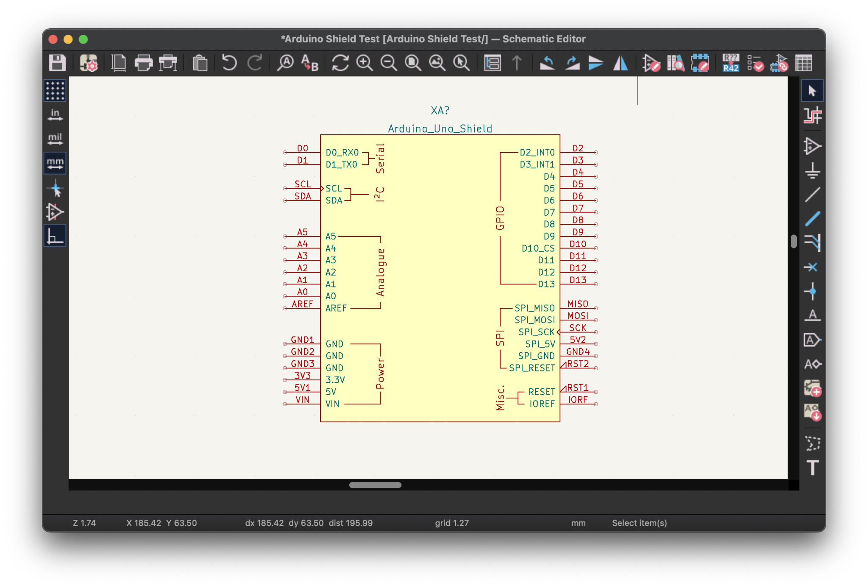Open Find text tool
This screenshot has width=868, height=588.
285,63
